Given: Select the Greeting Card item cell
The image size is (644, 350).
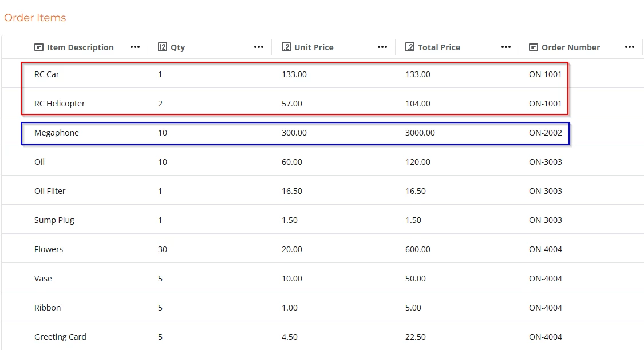Looking at the screenshot, I should click(60, 336).
